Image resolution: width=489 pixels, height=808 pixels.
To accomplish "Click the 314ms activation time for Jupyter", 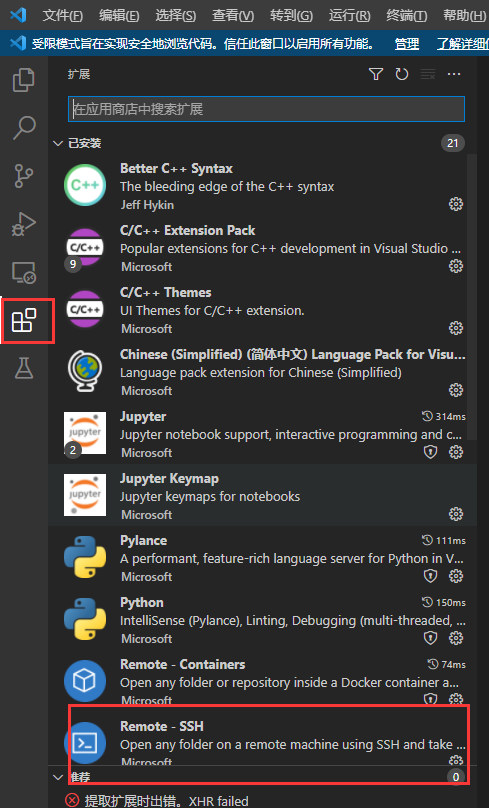I will click(x=444, y=416).
